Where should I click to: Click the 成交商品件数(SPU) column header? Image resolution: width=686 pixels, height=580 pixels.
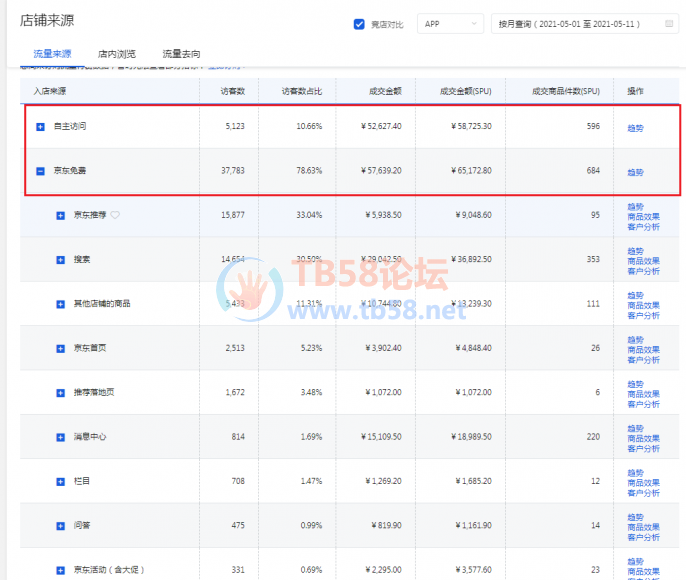[566, 91]
